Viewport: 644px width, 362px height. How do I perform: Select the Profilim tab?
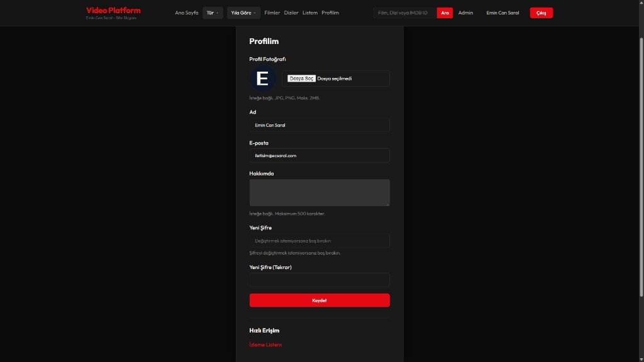(330, 12)
